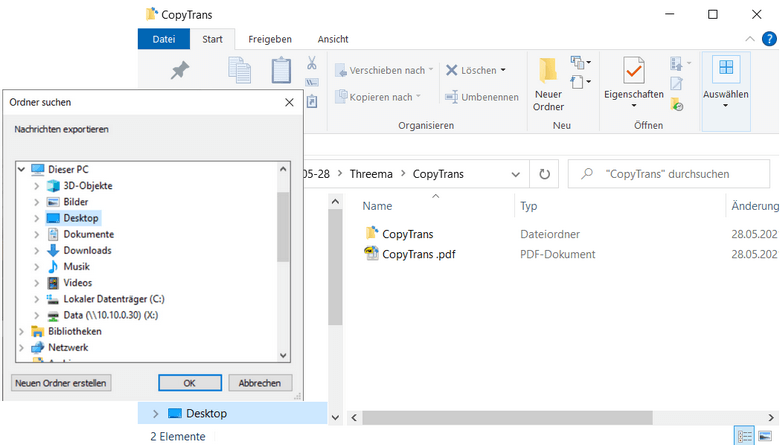Click the dialog tree vertical scrollbar thumb

click(x=283, y=226)
